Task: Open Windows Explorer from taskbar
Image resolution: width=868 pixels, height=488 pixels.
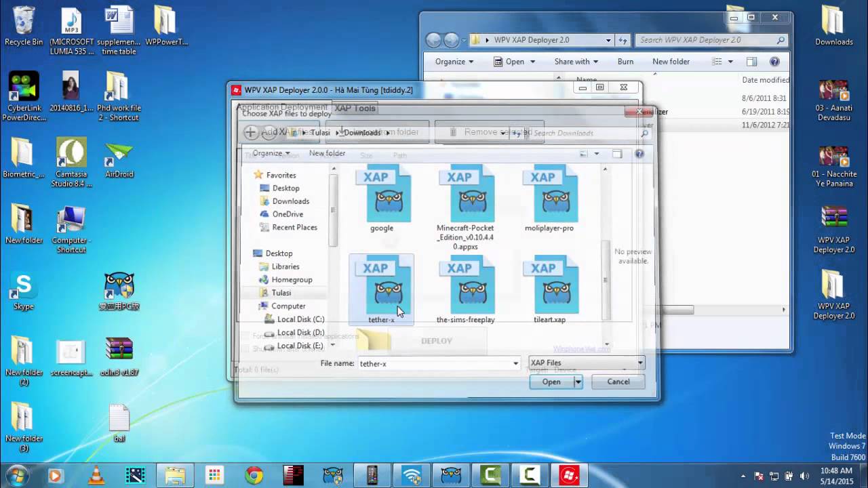Action: pyautogui.click(x=174, y=476)
